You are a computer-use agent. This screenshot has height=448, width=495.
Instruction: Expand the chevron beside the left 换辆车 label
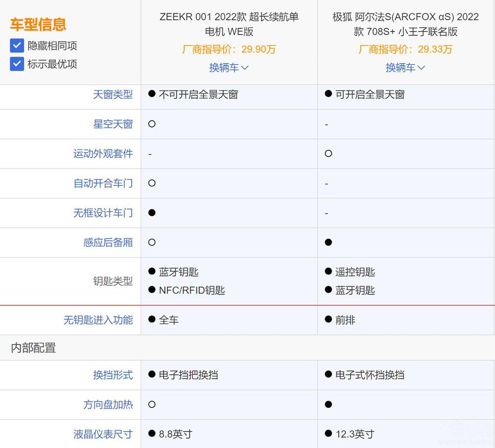(244, 68)
